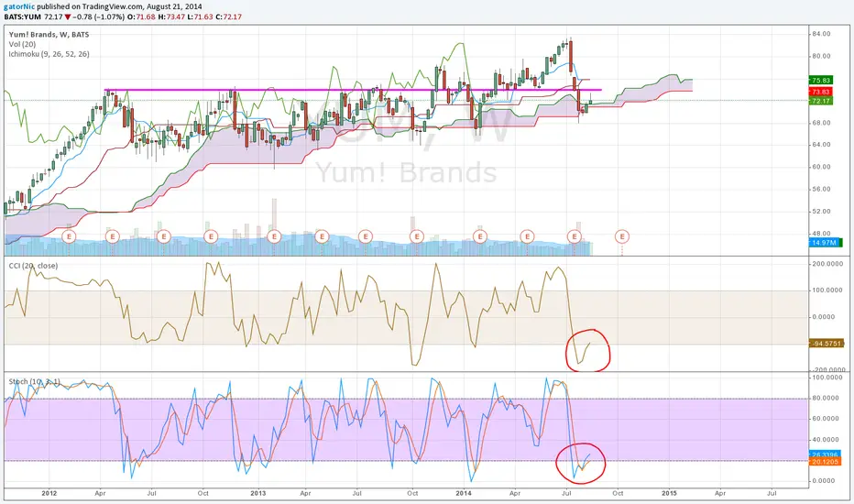Click the 68.00 price axis label
This screenshot has width=854, height=504.
click(x=821, y=123)
